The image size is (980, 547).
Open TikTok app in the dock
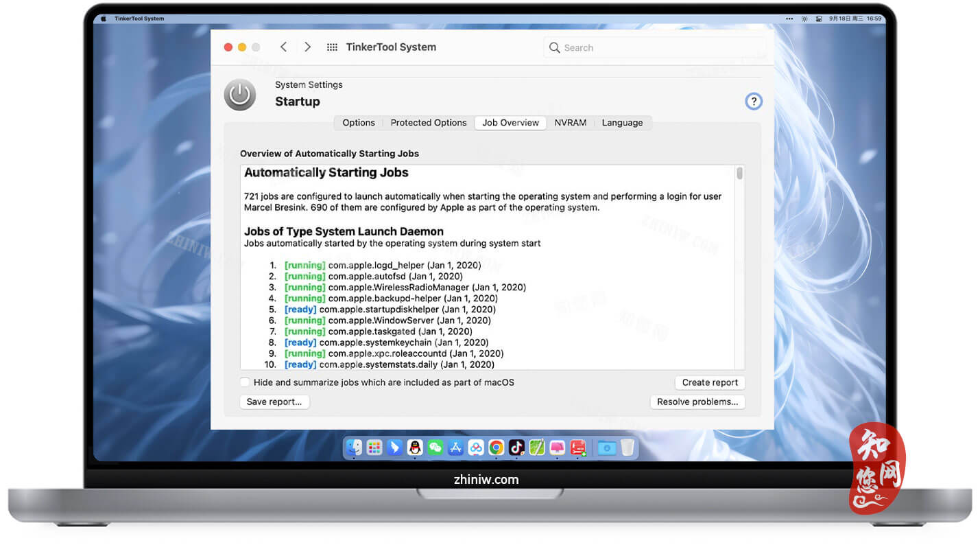(516, 447)
